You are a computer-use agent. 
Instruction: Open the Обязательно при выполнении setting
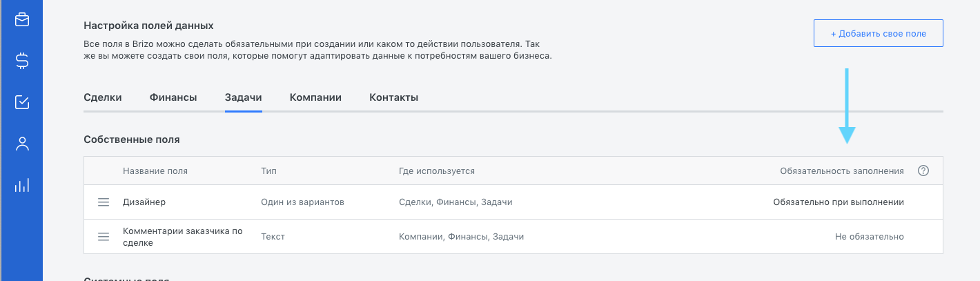(839, 202)
